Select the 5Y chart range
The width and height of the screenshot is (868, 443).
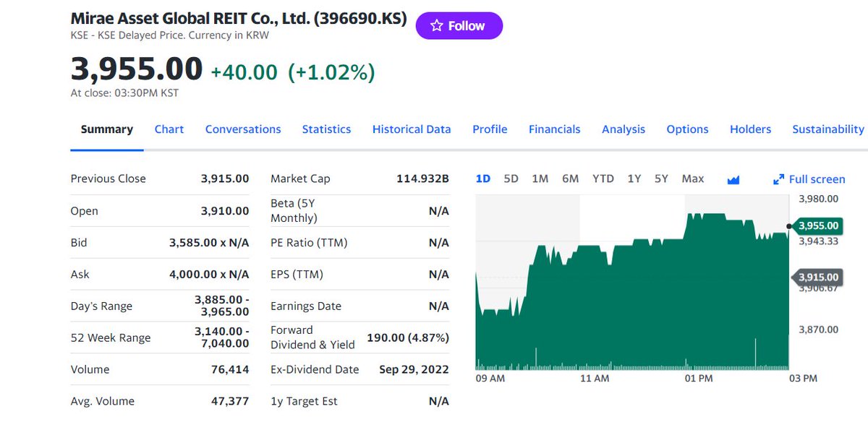point(661,179)
